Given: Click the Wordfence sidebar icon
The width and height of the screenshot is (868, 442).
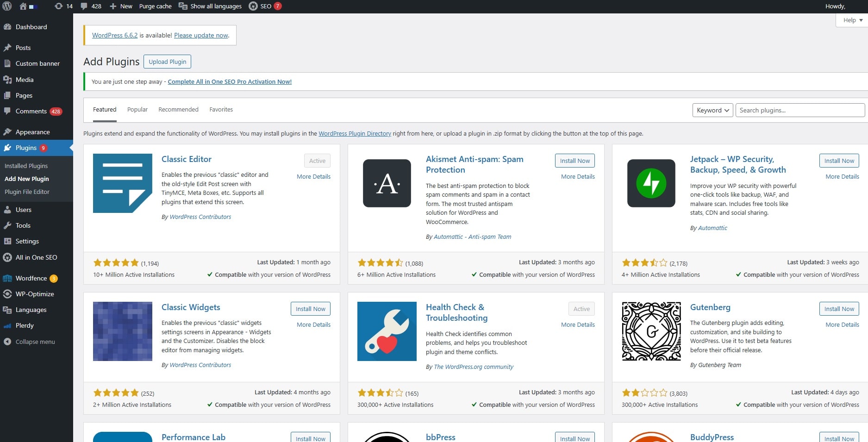Looking at the screenshot, I should coord(7,278).
